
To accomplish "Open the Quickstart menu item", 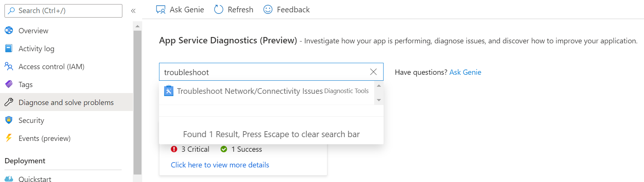I will tap(35, 179).
